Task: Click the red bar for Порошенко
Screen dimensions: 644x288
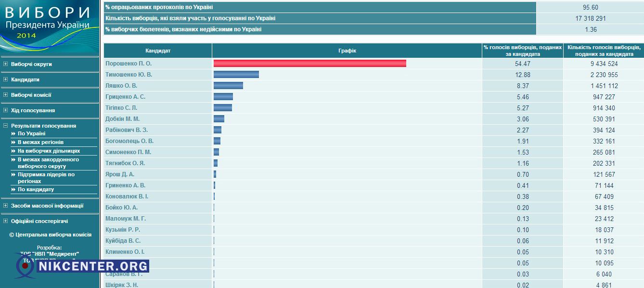Action: coord(309,64)
